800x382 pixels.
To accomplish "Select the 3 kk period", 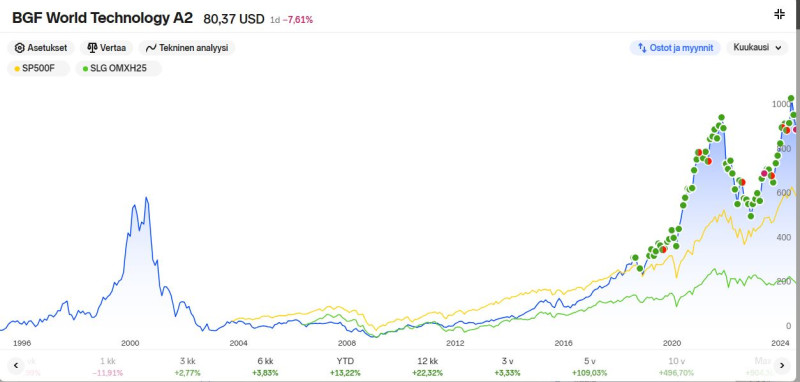I will 187,367.
